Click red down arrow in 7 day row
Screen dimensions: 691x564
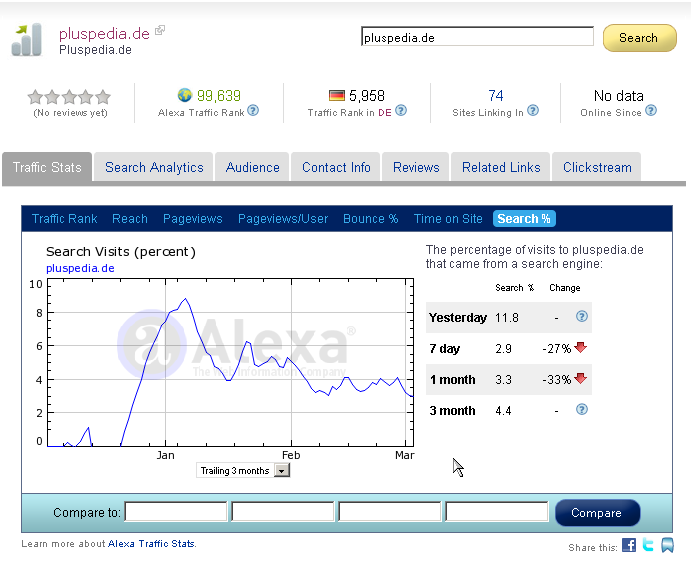click(581, 347)
